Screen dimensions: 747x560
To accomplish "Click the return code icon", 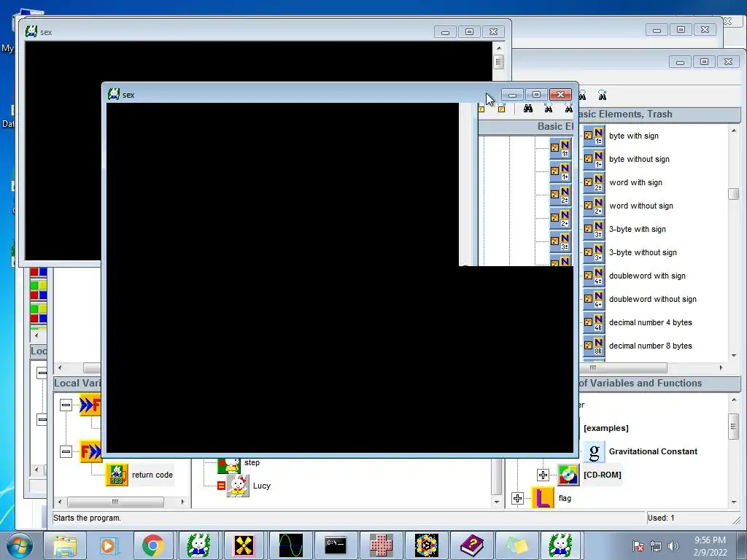I will (117, 475).
